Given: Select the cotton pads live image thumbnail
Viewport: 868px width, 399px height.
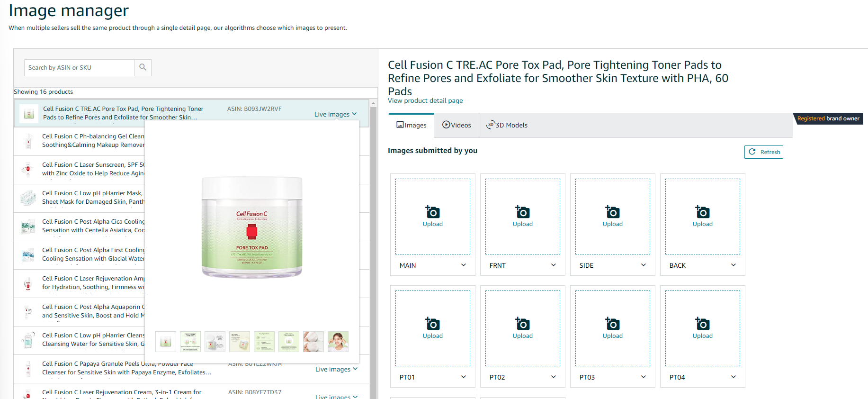Looking at the screenshot, I should coord(313,342).
